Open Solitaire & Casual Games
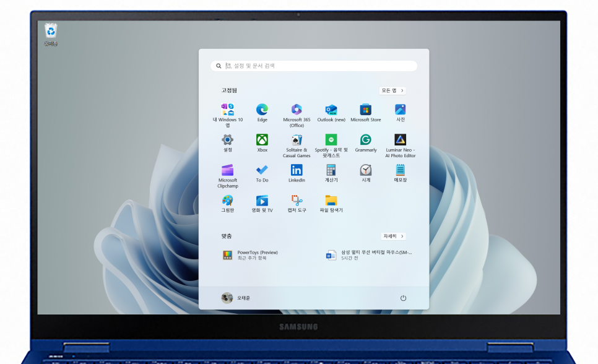 coord(297,145)
